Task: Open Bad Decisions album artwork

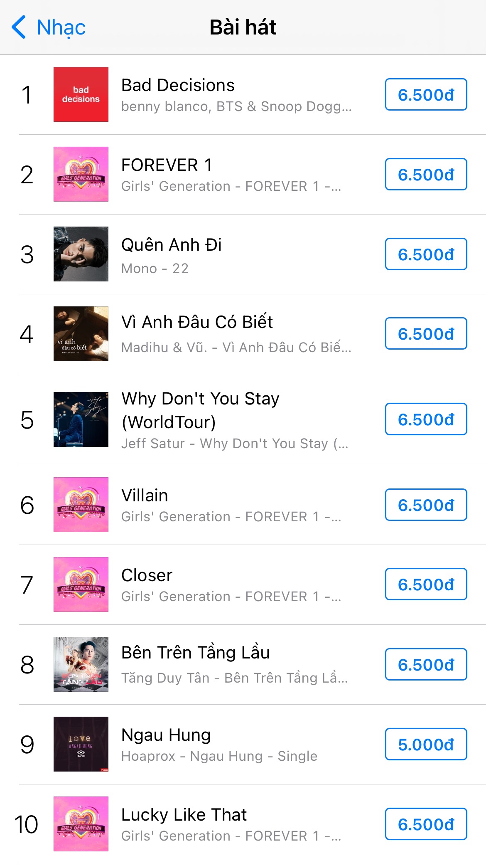Action: coord(81,94)
